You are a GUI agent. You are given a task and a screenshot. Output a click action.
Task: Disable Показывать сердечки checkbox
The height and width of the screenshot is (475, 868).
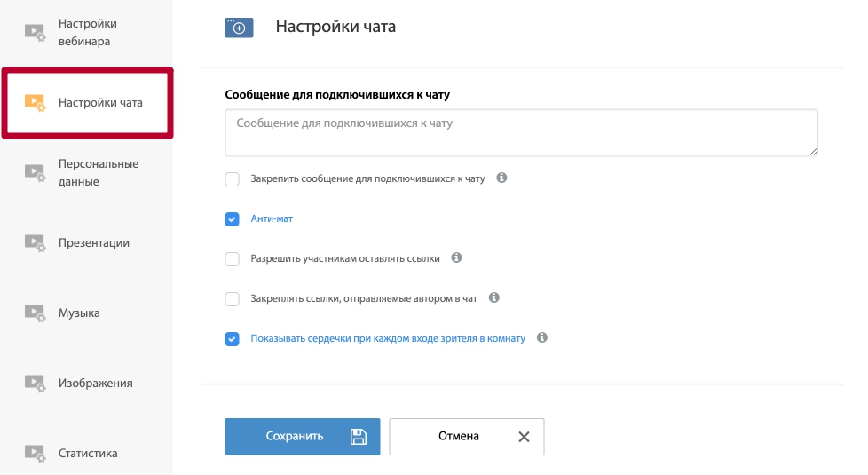pyautogui.click(x=232, y=339)
